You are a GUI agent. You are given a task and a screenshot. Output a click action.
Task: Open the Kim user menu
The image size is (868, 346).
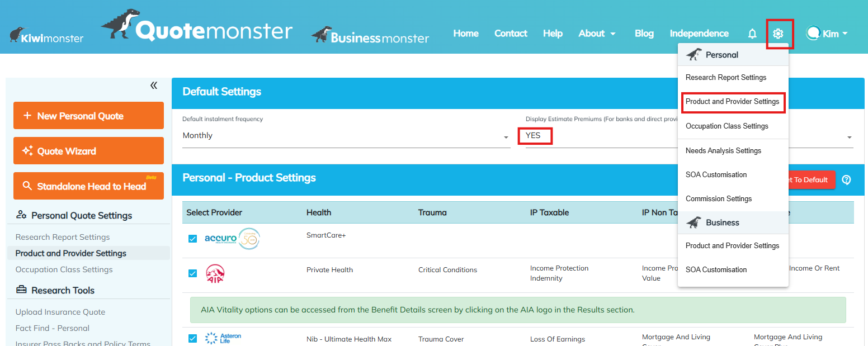coord(827,34)
